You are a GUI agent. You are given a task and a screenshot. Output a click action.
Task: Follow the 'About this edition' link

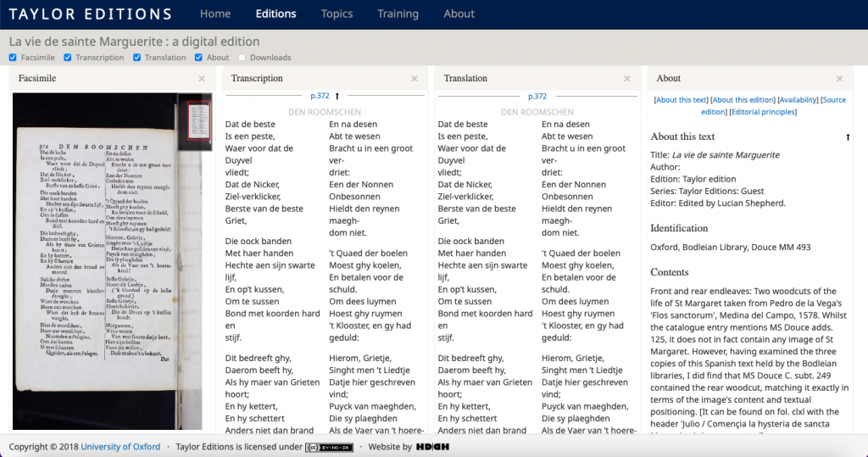pyautogui.click(x=743, y=100)
